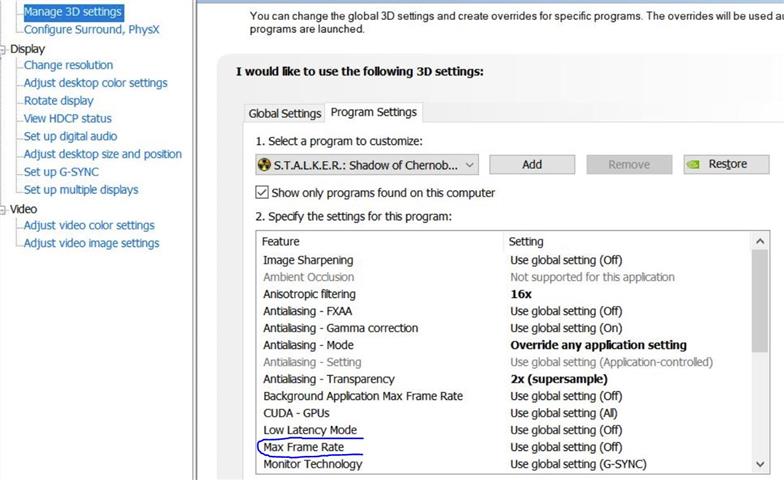This screenshot has height=480, width=784.
Task: Click the S.T.A.L.K.E.R. radiation program icon
Action: click(264, 164)
